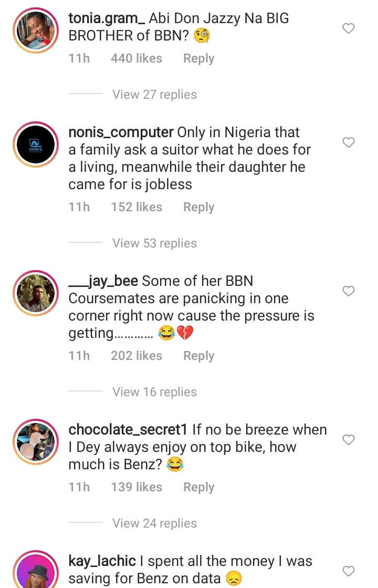Expand View 27 replies

(x=154, y=95)
